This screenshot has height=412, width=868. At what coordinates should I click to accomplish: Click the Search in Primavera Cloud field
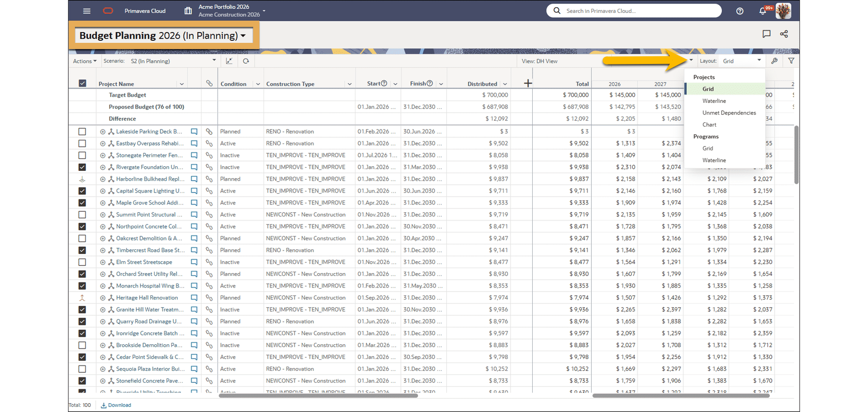pyautogui.click(x=634, y=11)
